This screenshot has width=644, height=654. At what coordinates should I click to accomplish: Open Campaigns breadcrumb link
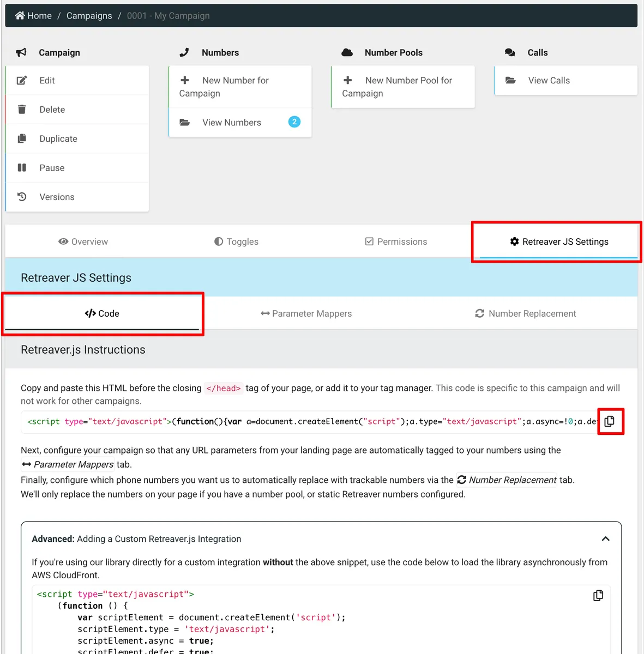[89, 16]
